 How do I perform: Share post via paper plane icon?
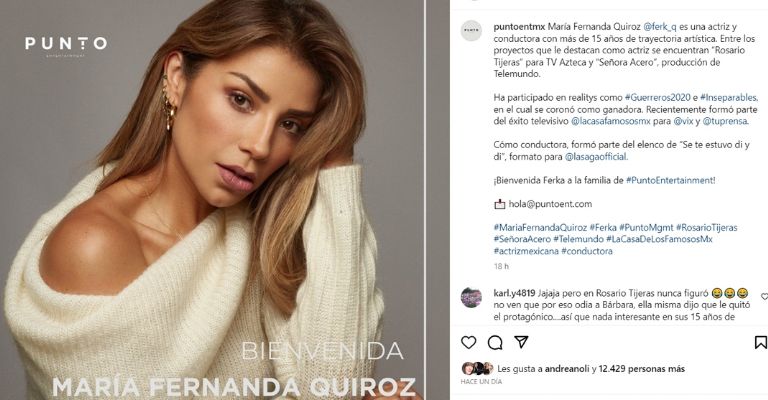point(522,342)
